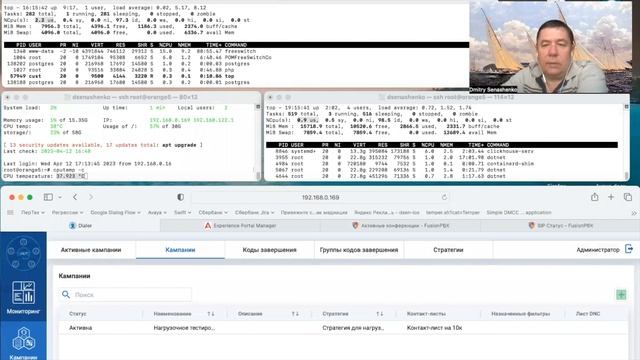
Task: Click the Safari address bar
Action: pos(320,197)
